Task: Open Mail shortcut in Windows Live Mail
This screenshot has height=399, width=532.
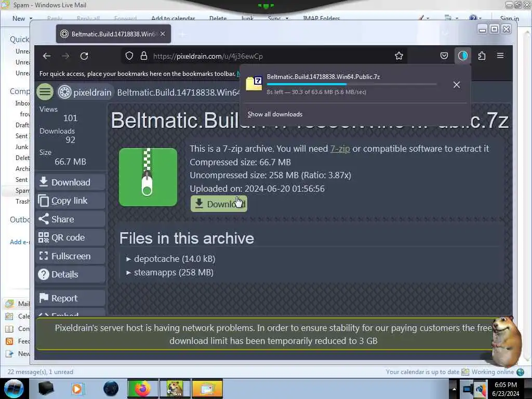Action: [x=17, y=303]
